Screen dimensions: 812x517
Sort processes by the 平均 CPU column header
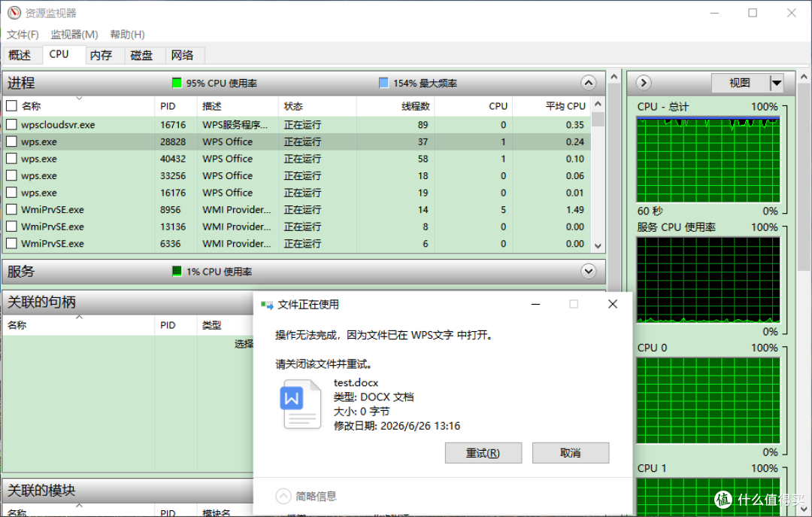click(x=552, y=106)
